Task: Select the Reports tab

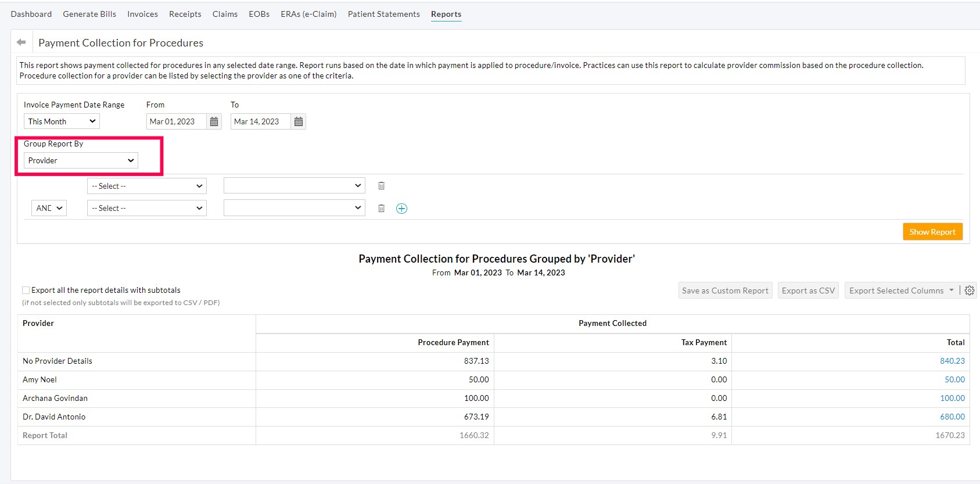Action: click(x=446, y=14)
